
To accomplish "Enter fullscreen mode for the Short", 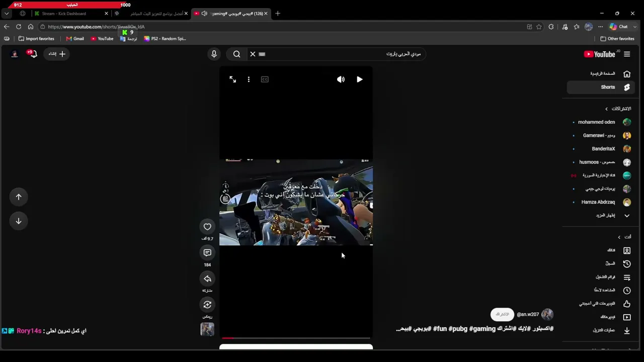I will point(232,79).
